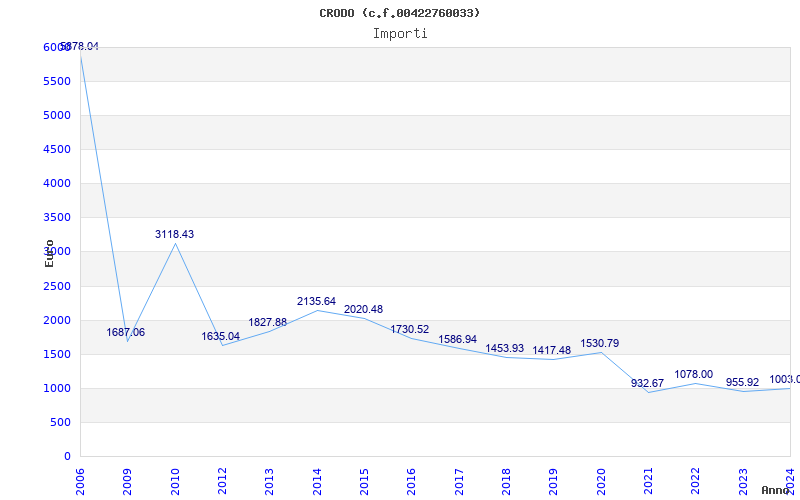Click the Euro axis label
The height and width of the screenshot is (500, 800).
[x=49, y=253]
